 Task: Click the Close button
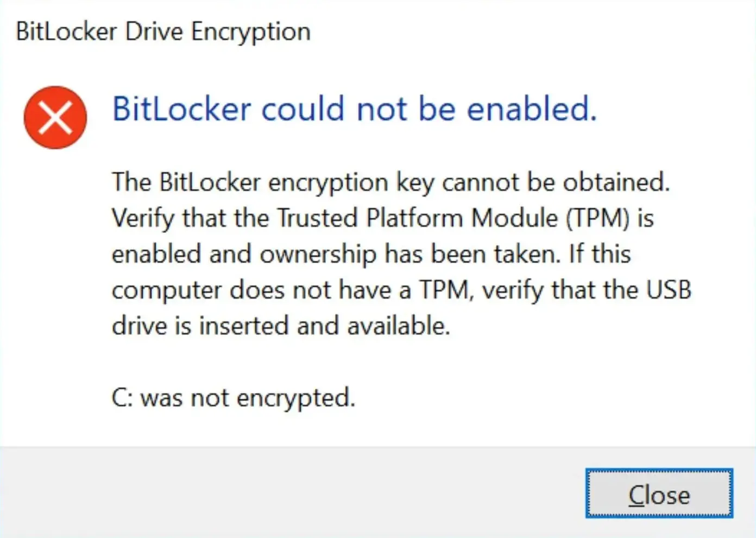(x=659, y=493)
